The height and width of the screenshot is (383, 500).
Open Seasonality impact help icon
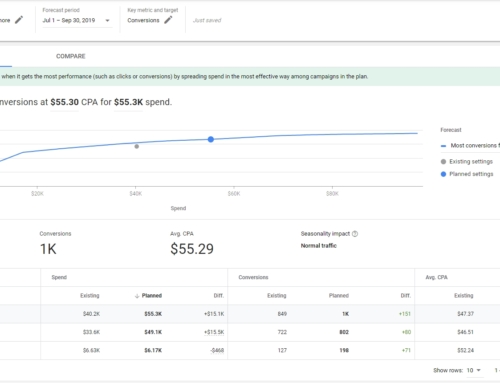tap(355, 234)
